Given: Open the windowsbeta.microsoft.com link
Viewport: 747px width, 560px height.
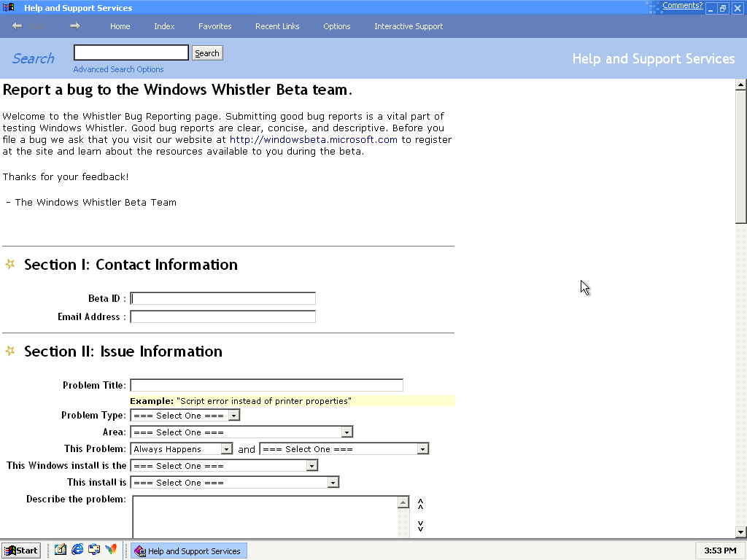Looking at the screenshot, I should [x=314, y=139].
